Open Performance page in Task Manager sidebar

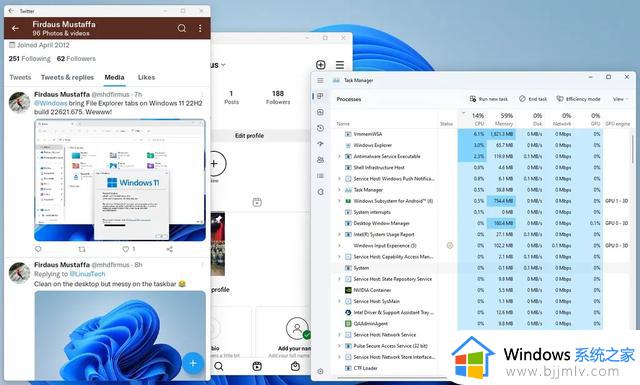pos(320,112)
